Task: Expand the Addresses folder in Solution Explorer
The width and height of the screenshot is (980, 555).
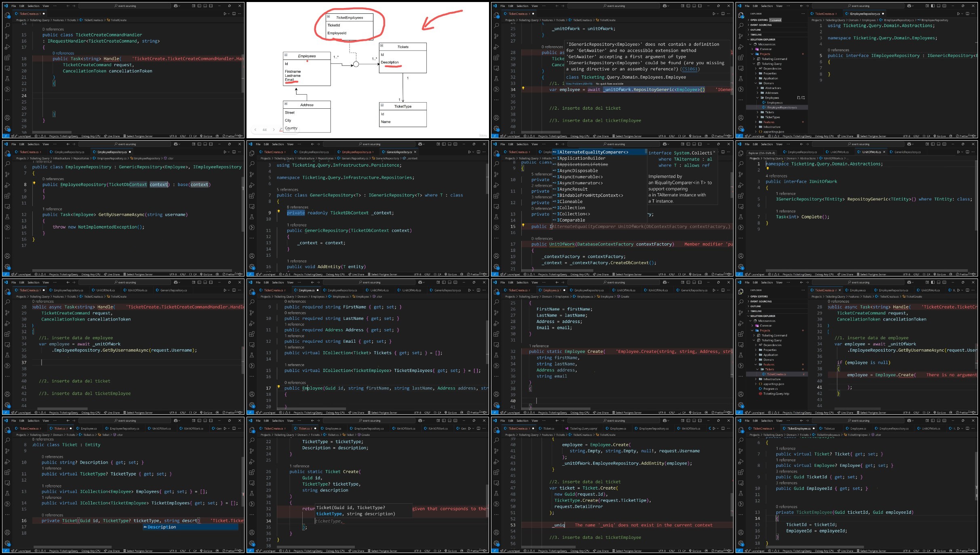Action: coord(771,93)
